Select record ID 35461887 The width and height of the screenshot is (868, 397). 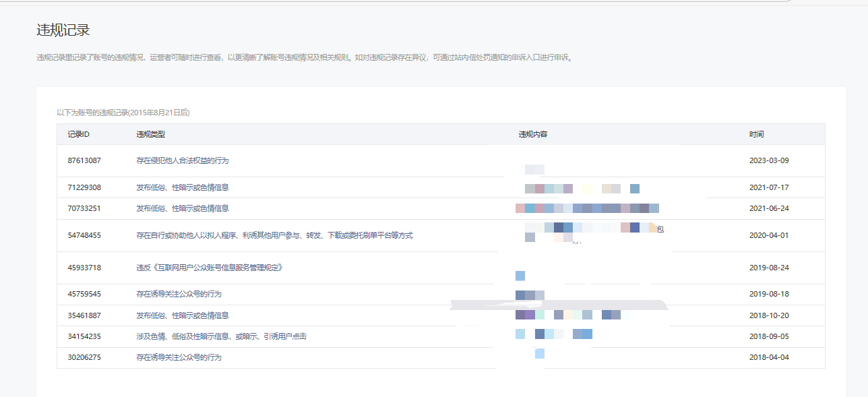pyautogui.click(x=84, y=315)
